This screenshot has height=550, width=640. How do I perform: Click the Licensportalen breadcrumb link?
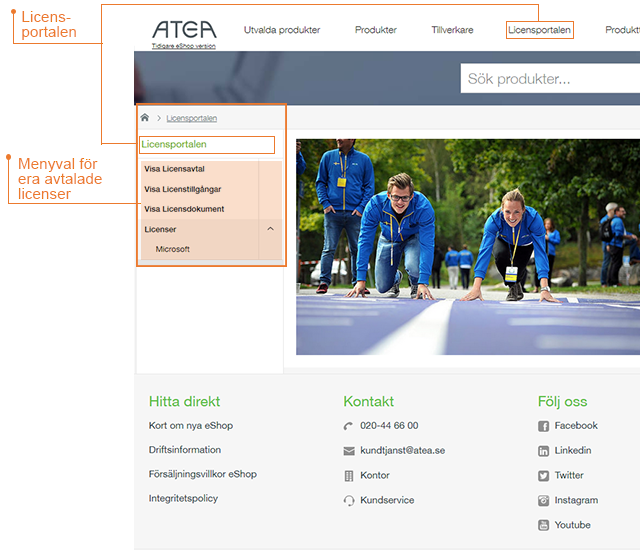(x=191, y=118)
